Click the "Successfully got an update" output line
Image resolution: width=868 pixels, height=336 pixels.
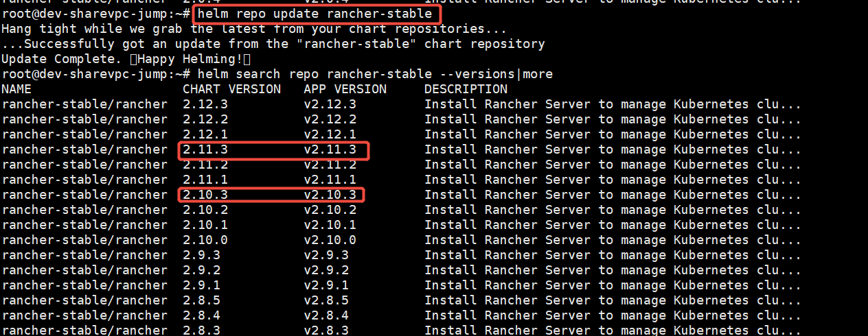[x=273, y=44]
